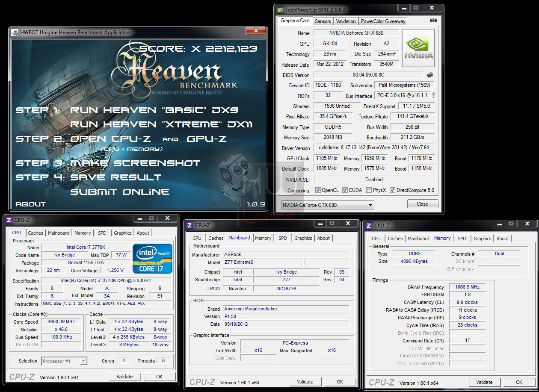Viewport: 539px width, 392px height.
Task: Click the Z icon of the CPU-Z Mainboard window
Action: [x=189, y=225]
